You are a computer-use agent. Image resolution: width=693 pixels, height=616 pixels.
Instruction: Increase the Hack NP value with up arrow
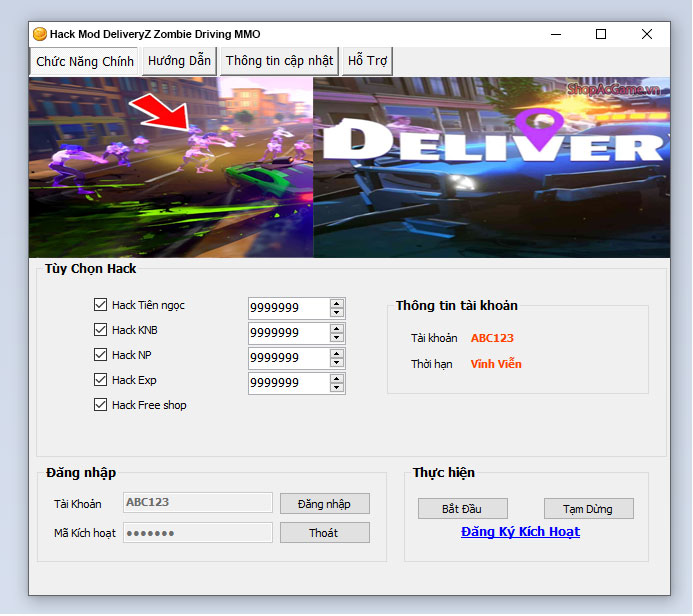pyautogui.click(x=336, y=354)
